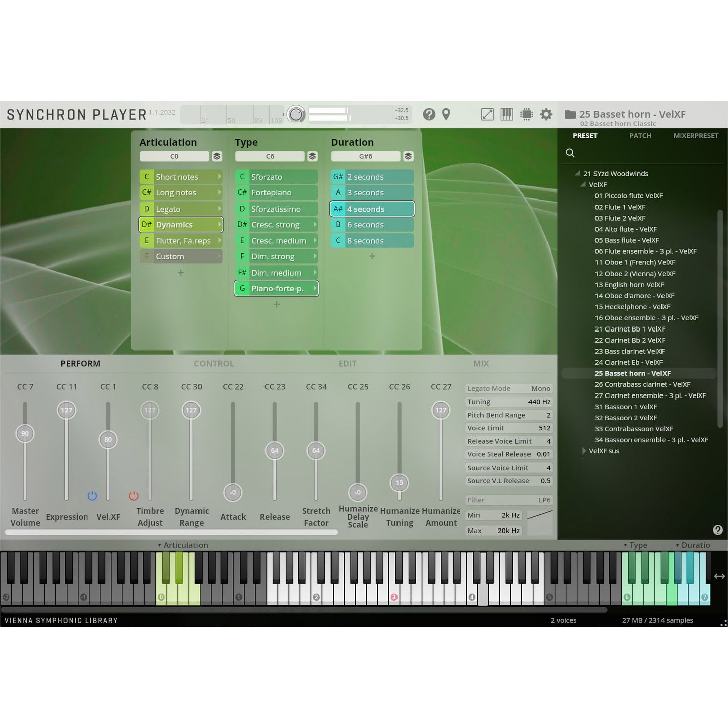Expand the VelXF sus tree folder

(x=584, y=451)
